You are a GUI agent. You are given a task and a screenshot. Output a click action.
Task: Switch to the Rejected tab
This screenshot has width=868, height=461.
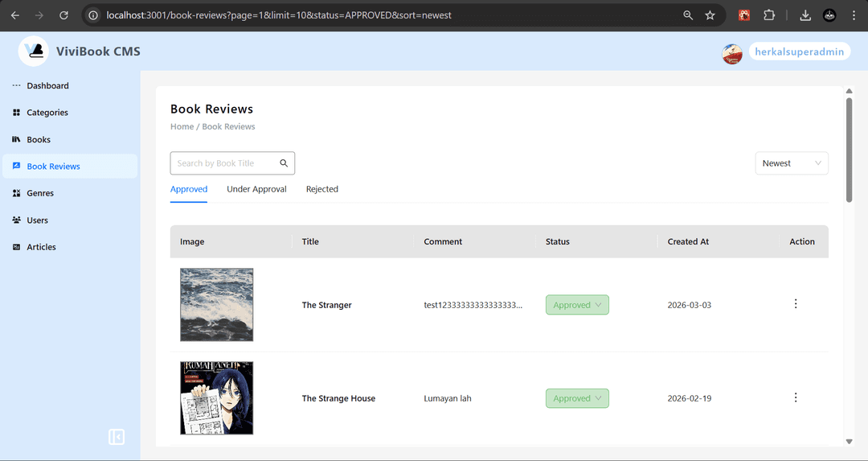[321, 189]
